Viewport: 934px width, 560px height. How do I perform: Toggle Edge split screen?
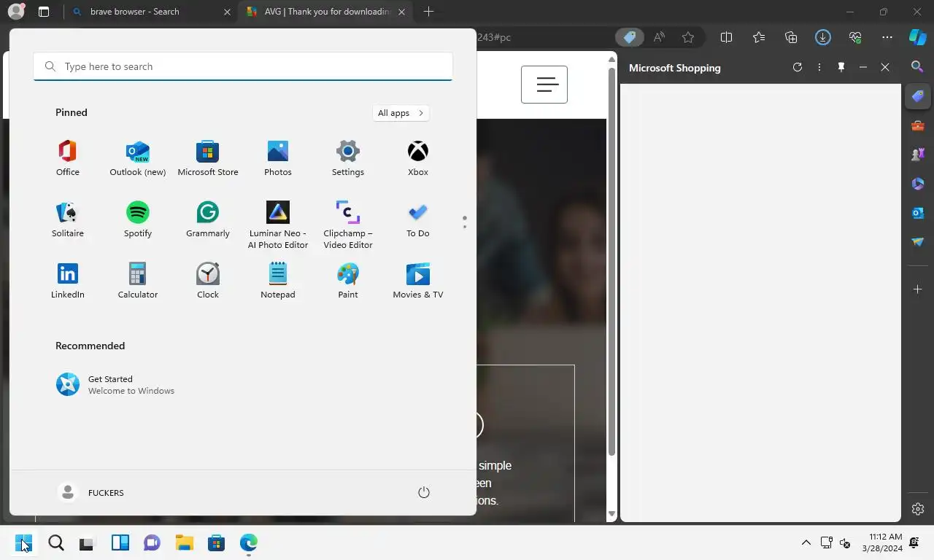click(x=727, y=37)
